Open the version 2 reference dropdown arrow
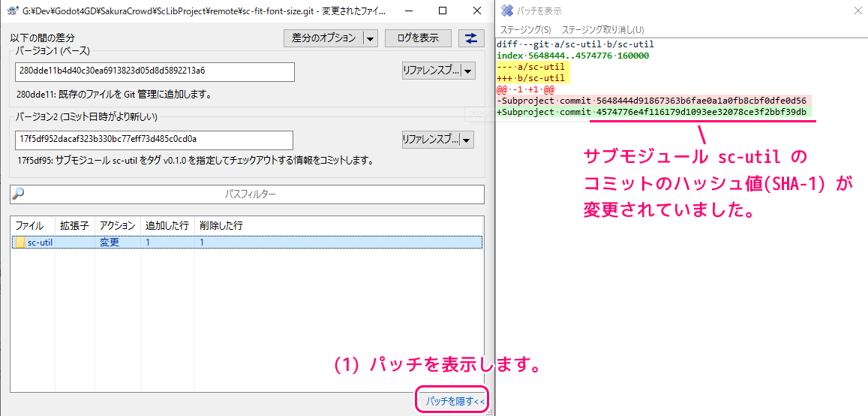 point(468,140)
